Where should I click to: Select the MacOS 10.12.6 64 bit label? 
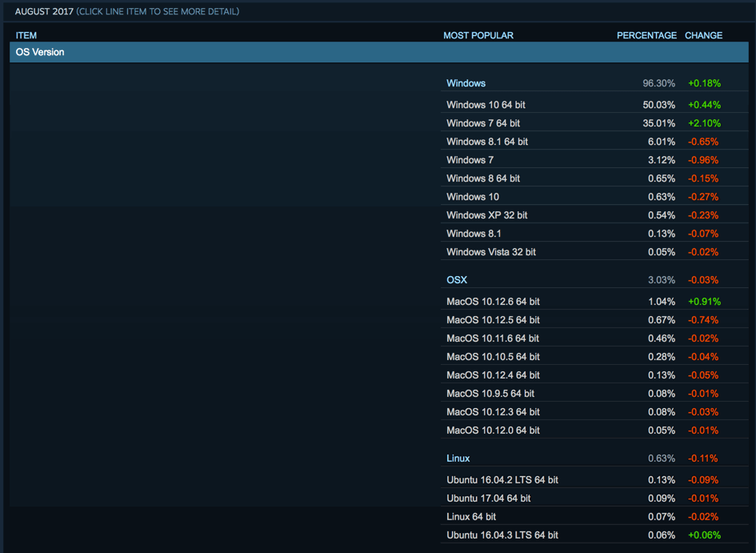click(x=493, y=302)
